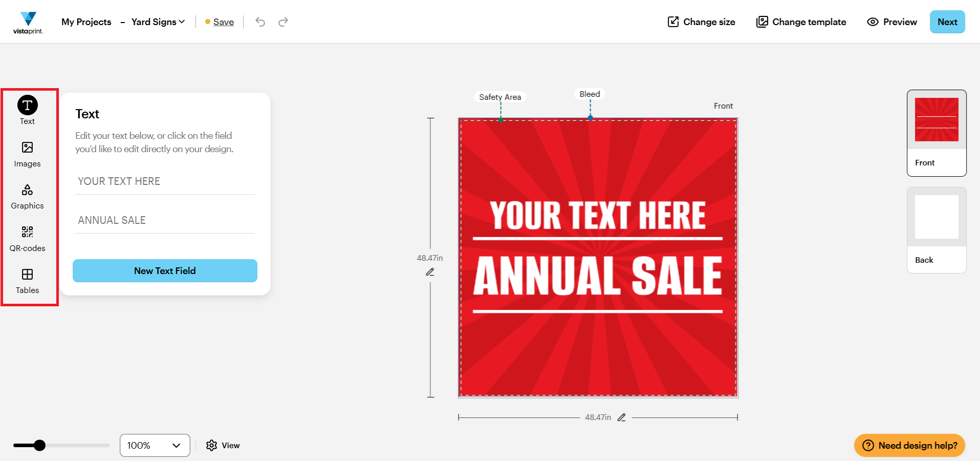Select the Front side thumbnail
Viewport: 980px width, 461px height.
click(x=937, y=133)
